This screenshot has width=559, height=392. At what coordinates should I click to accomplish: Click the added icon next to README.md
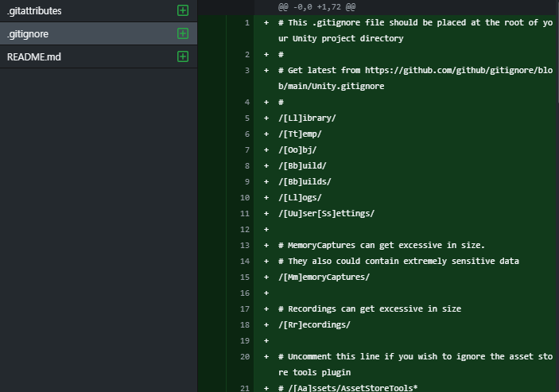pyautogui.click(x=183, y=56)
